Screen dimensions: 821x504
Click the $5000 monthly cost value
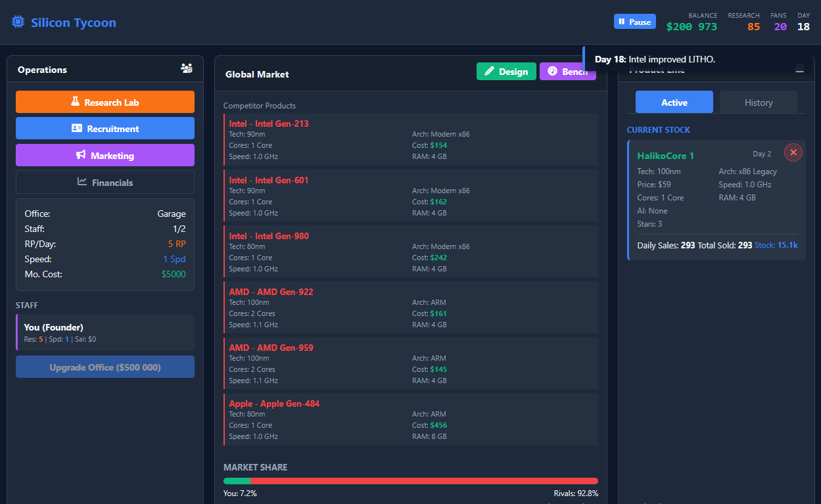(x=174, y=274)
